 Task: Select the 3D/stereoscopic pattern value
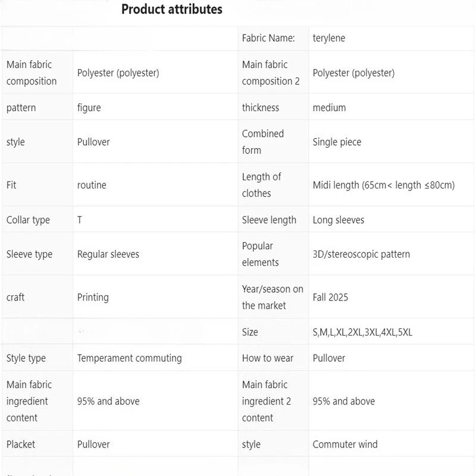(x=361, y=254)
